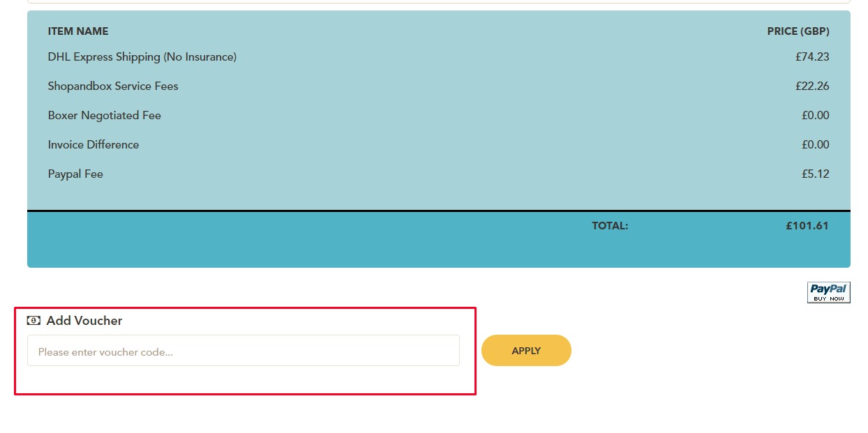Click the Add Voucher heading text
This screenshot has height=433, width=868.
84,321
